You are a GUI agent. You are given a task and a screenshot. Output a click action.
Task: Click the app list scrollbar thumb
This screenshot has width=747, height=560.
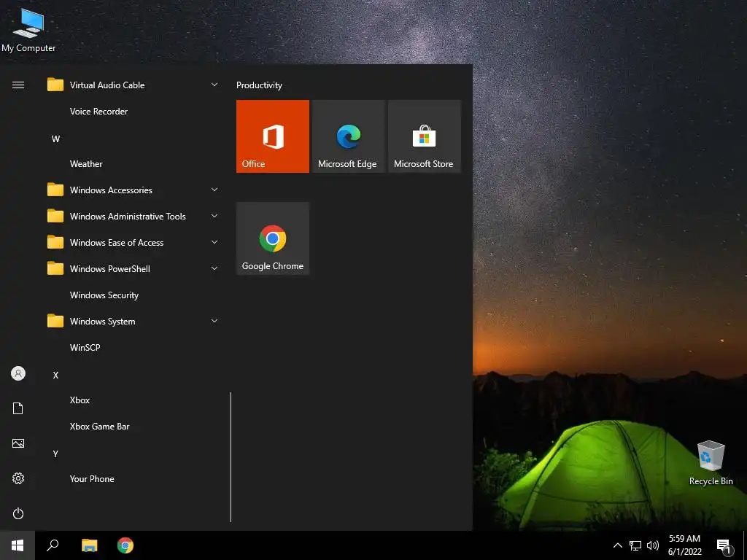point(231,457)
